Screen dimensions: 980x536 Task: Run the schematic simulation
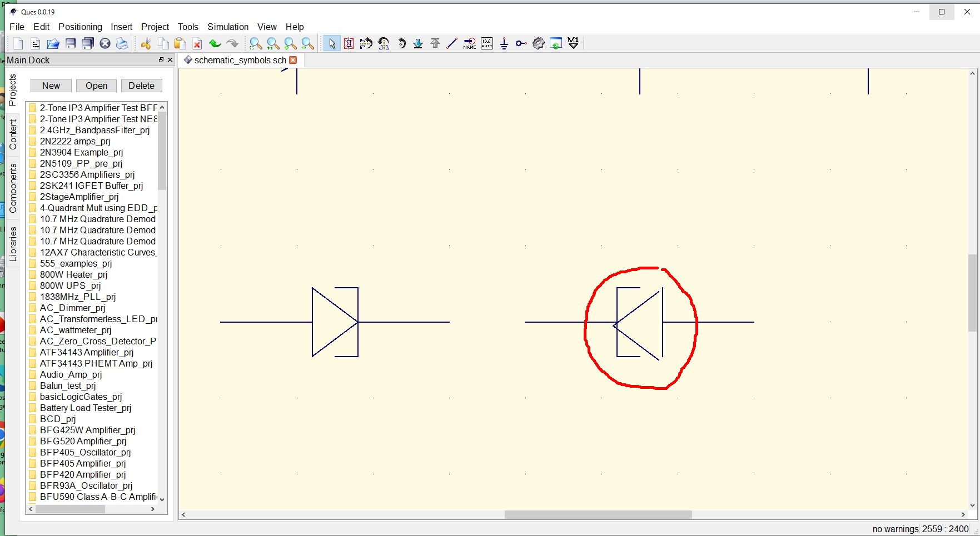(538, 43)
